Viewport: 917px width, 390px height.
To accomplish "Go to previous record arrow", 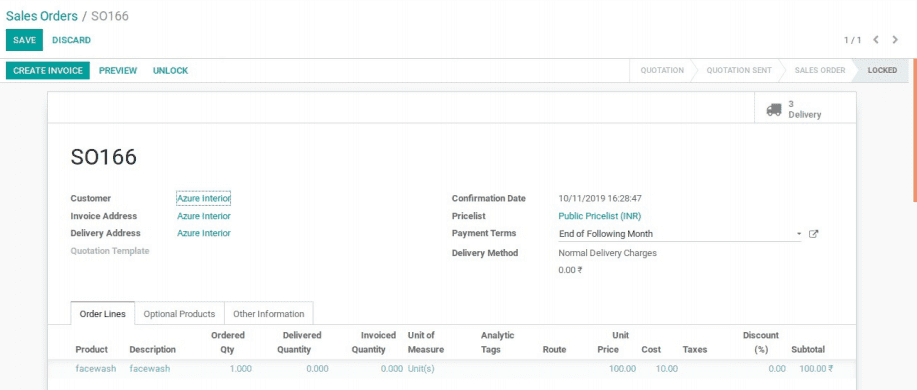I will [x=875, y=40].
